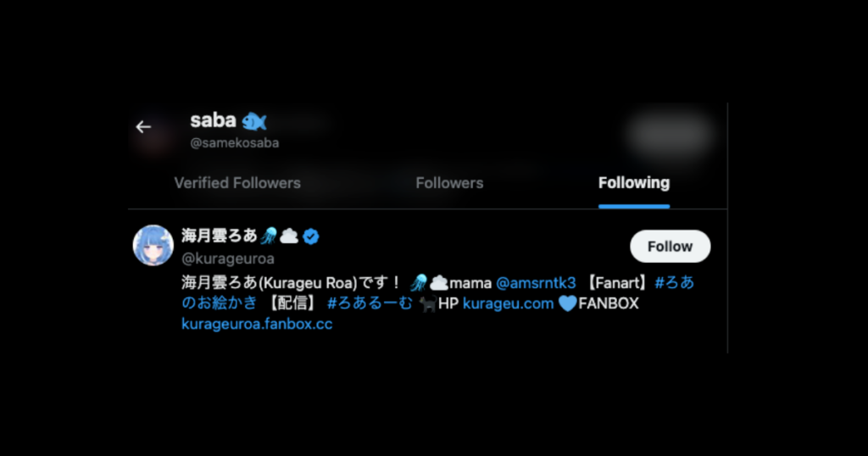Open the kurageuroa.fanbox.cc link
868x456 pixels.
click(257, 325)
